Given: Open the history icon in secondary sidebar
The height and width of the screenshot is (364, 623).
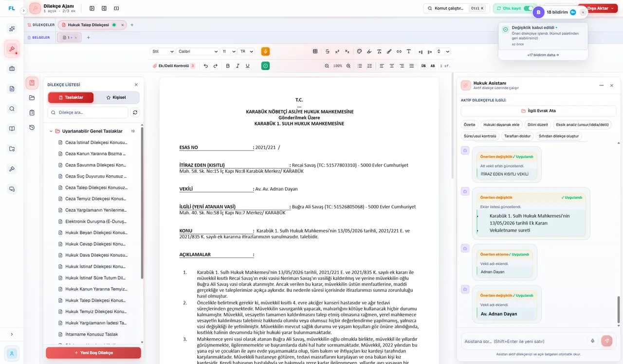Looking at the screenshot, I should 32,127.
